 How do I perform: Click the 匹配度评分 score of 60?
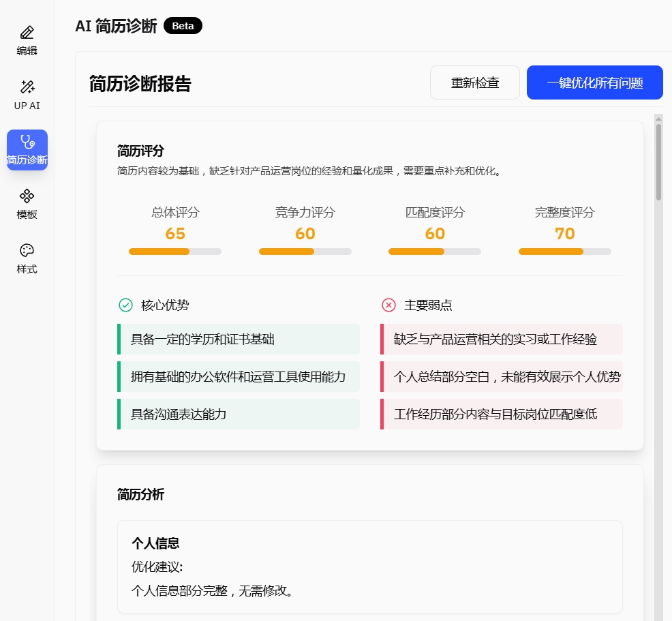click(x=435, y=234)
